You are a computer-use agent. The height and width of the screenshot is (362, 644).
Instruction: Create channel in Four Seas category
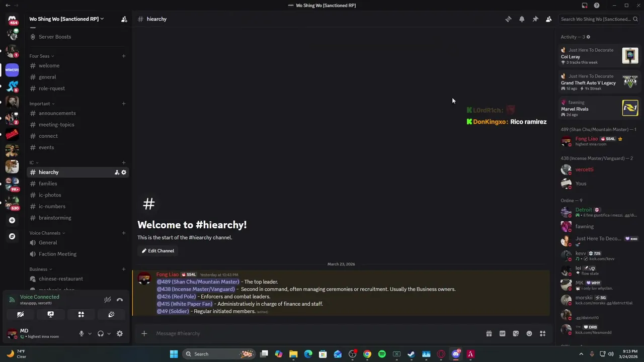coord(124,56)
